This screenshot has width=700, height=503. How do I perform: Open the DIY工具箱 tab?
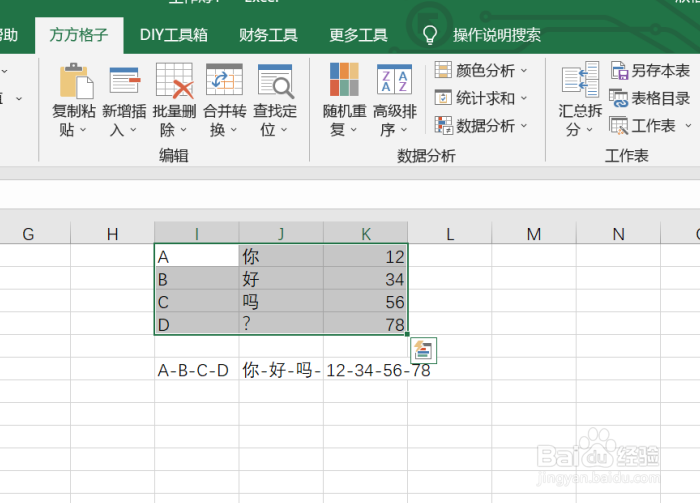point(174,35)
